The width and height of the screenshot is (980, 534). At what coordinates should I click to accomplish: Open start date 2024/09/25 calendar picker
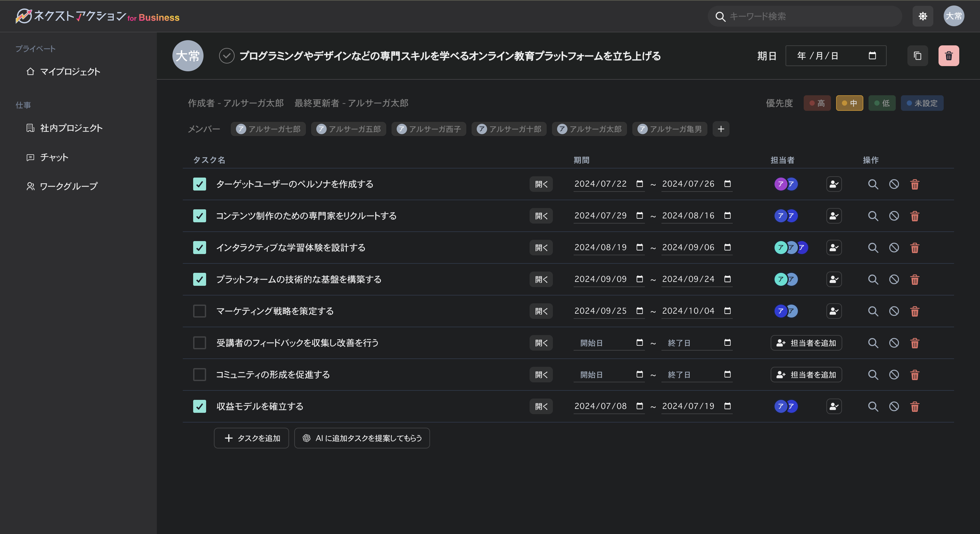click(x=639, y=311)
